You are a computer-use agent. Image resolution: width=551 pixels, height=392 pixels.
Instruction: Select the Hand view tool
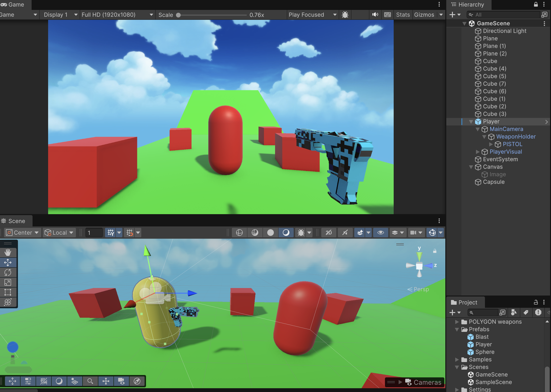(x=8, y=252)
